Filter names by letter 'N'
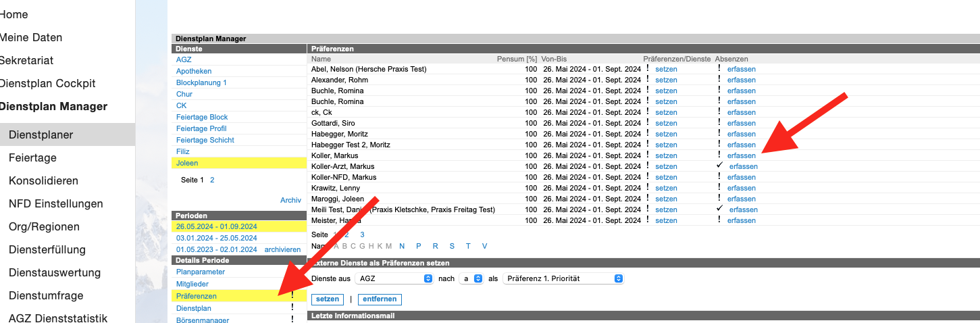Viewport: 980px width, 323px height. click(402, 246)
